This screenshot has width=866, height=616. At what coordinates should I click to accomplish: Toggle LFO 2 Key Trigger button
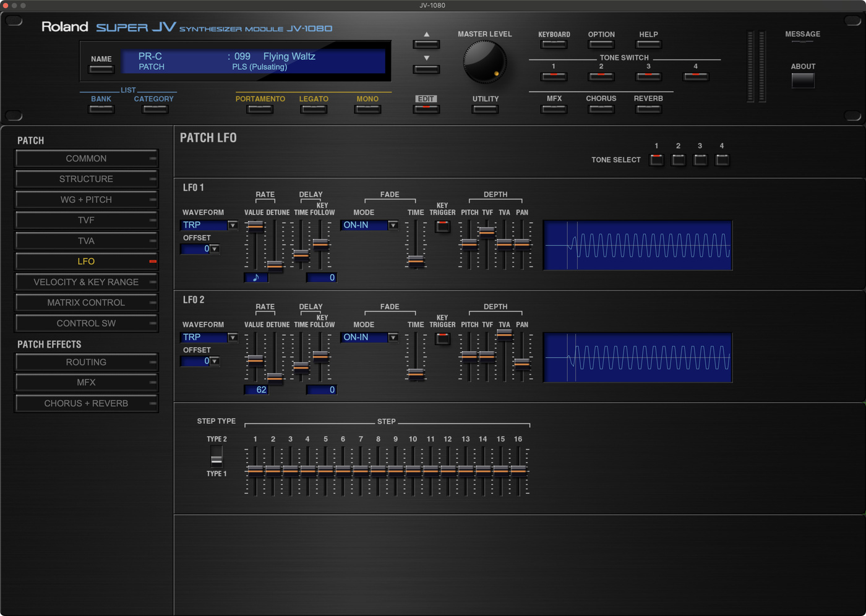[x=442, y=338]
